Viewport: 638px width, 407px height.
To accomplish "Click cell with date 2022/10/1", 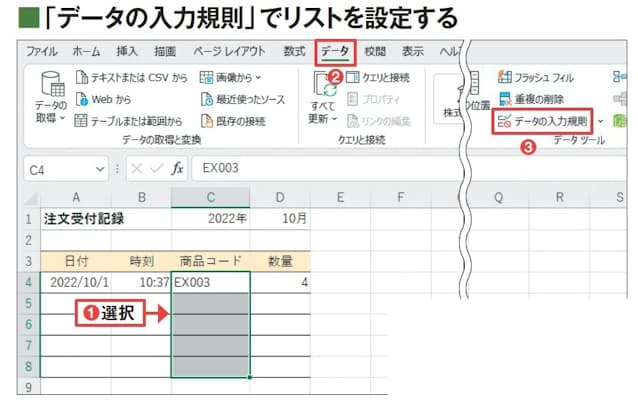I will pos(76,282).
